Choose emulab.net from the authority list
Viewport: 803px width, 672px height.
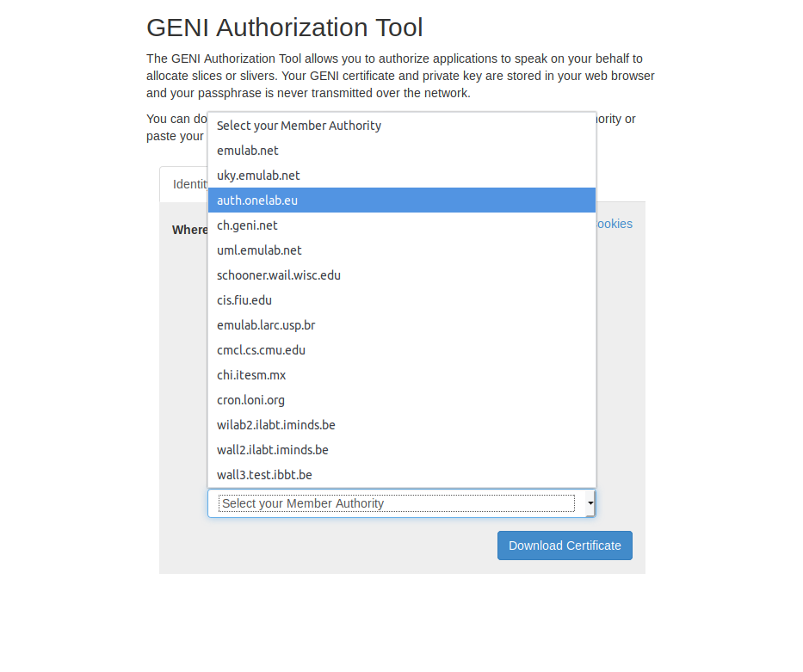(248, 151)
